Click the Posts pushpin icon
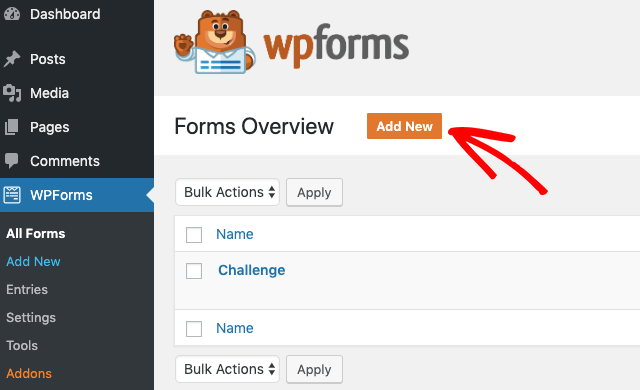Image resolution: width=640 pixels, height=390 pixels. click(12, 59)
